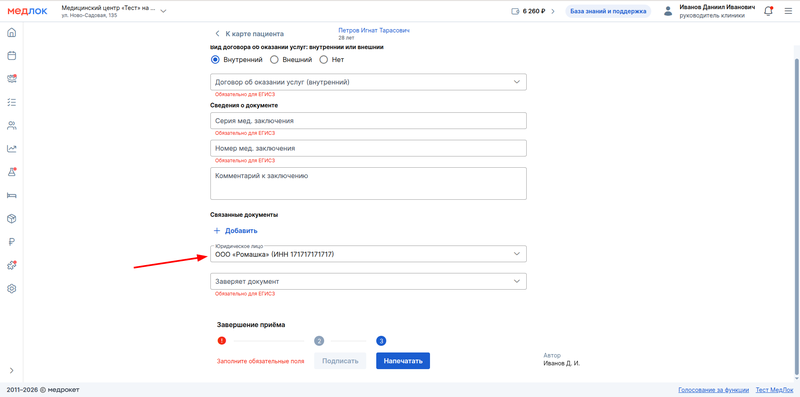Click the Связанные документы heading
Screen dimensions: 800x397
pyautogui.click(x=244, y=215)
